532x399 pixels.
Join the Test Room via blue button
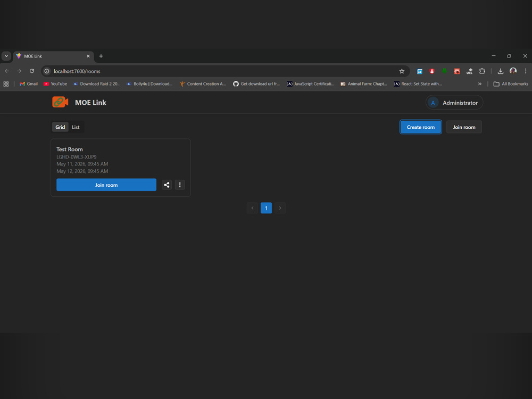106,185
